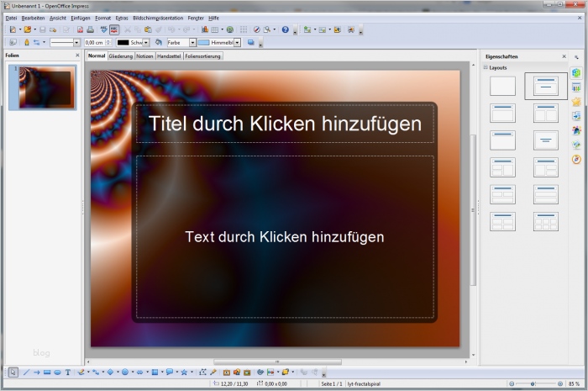Choose the symbol shapes smiley tool
This screenshot has height=391, width=588.
[x=125, y=373]
